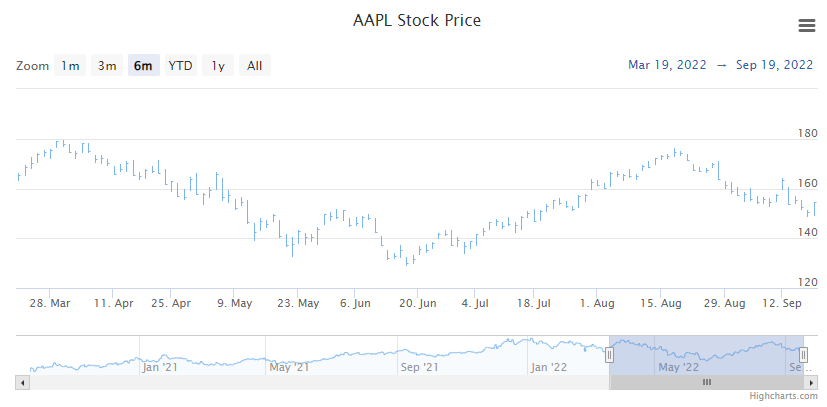The width and height of the screenshot is (827, 407).
Task: Set zoom range to 1y
Action: pyautogui.click(x=218, y=66)
